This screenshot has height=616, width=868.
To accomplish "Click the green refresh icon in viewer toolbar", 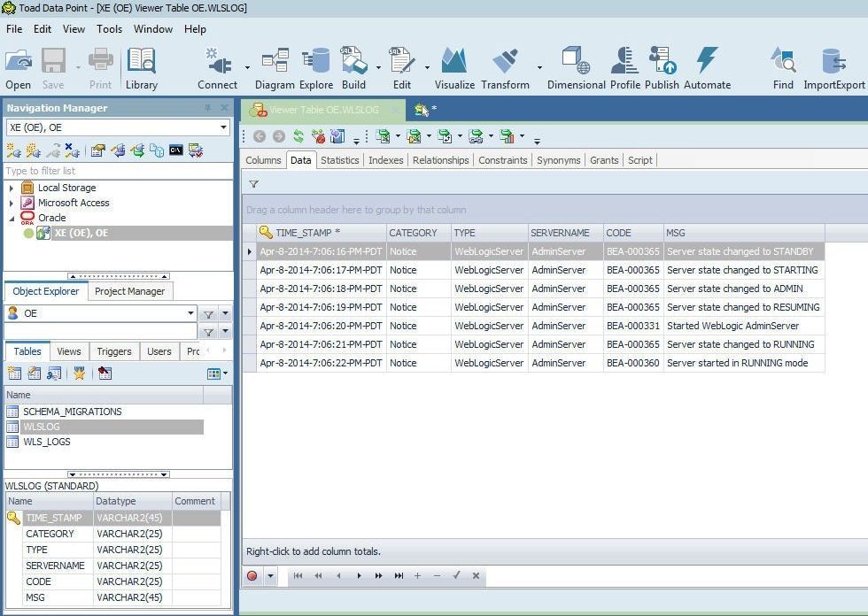I will (298, 136).
